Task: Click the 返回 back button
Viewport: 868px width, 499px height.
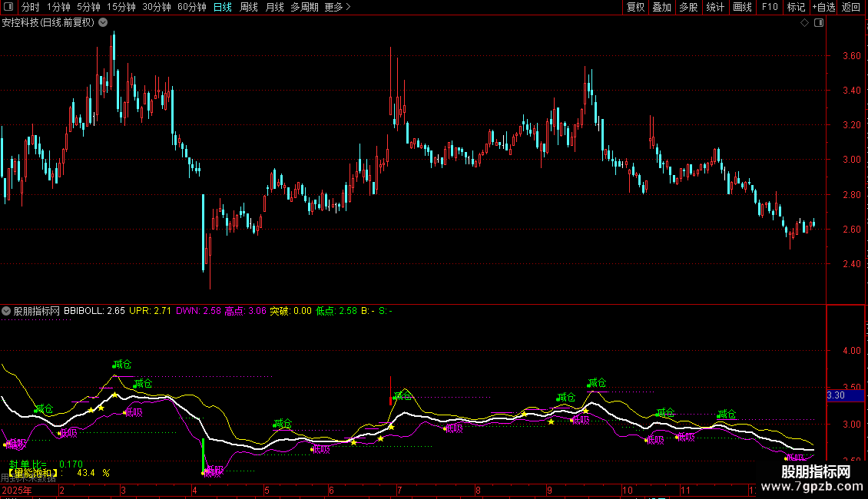Action: click(x=851, y=8)
